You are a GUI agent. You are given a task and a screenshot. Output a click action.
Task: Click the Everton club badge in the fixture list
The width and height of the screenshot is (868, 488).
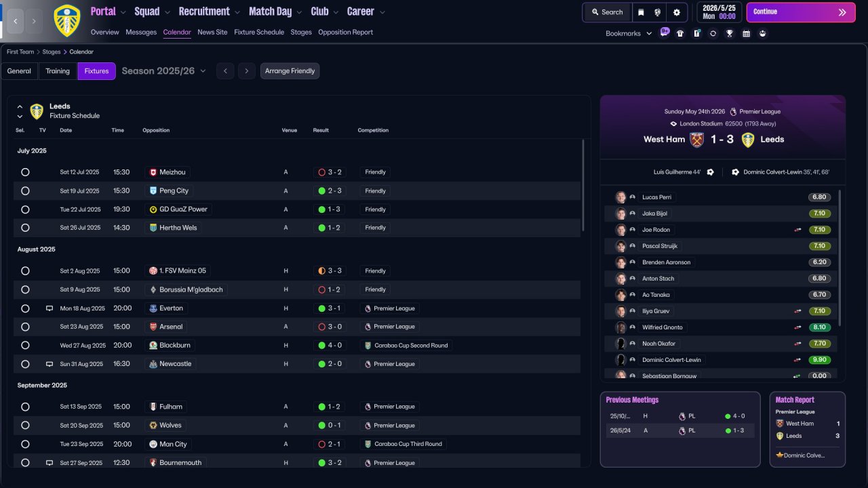(x=153, y=308)
